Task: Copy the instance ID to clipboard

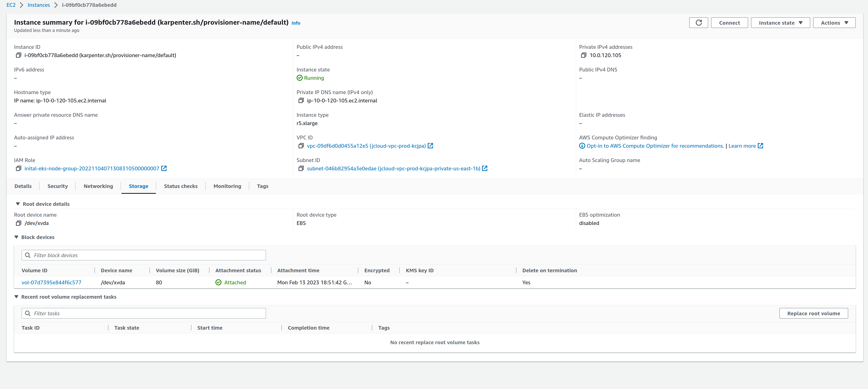Action: point(19,55)
